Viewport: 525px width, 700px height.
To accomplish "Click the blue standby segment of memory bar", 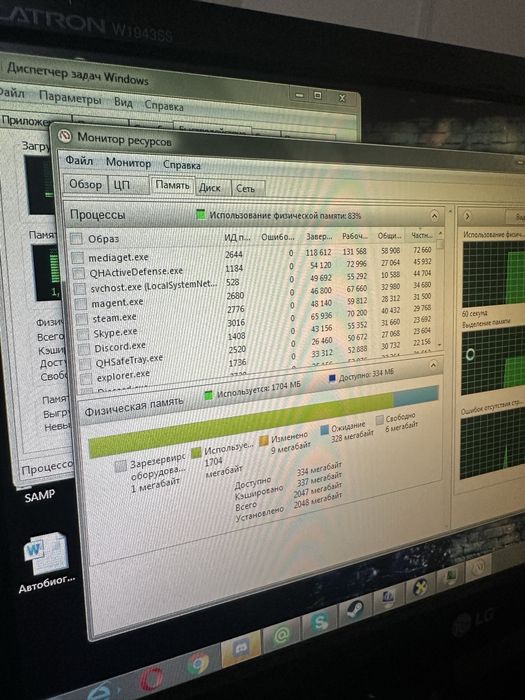I will pyautogui.click(x=416, y=395).
